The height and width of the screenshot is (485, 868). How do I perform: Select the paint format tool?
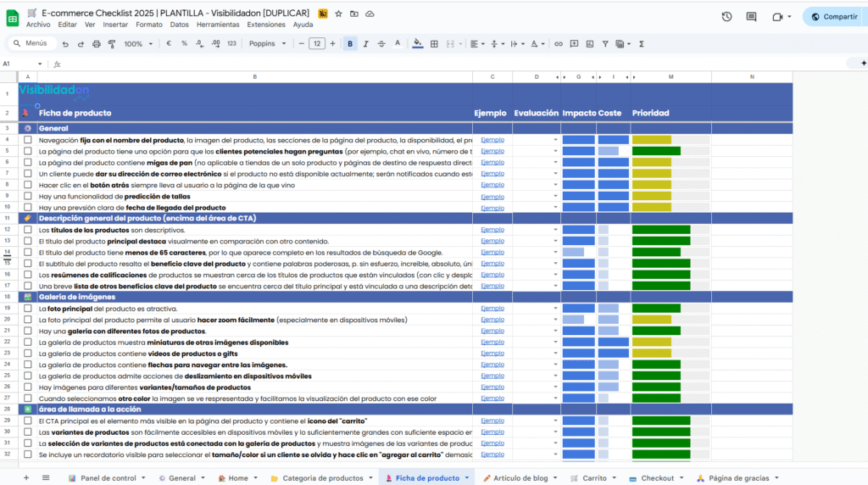112,43
